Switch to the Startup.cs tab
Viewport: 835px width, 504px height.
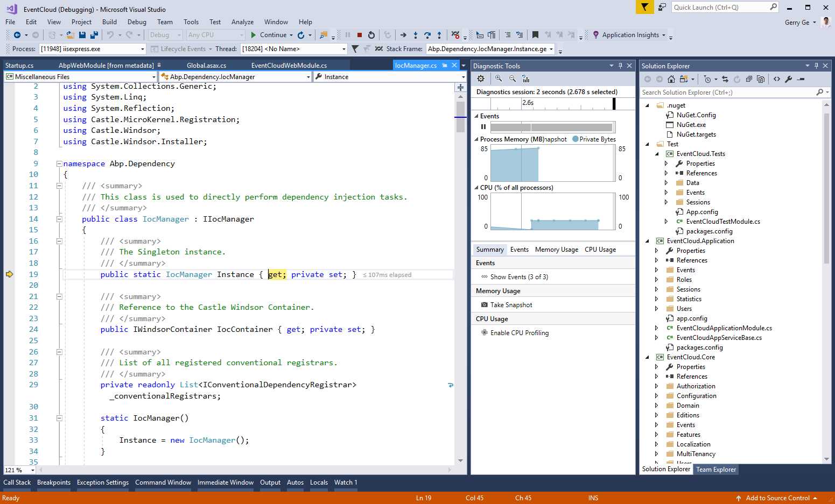(x=19, y=66)
